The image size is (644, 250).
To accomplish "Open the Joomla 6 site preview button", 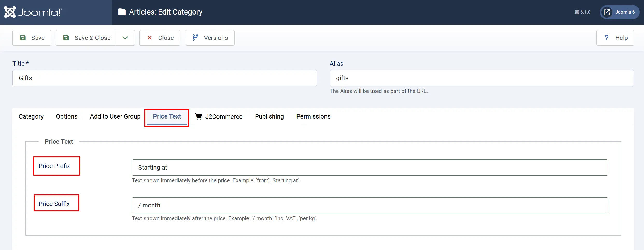I will 619,12.
